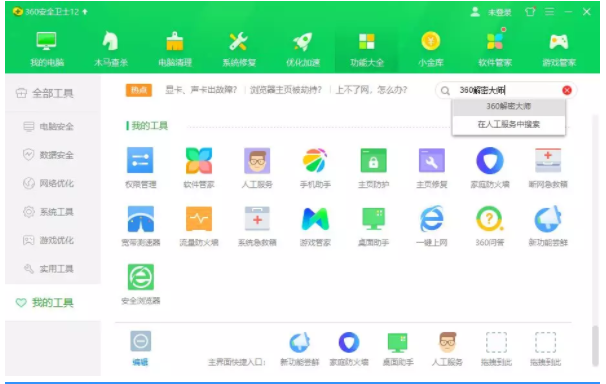Launch 游戏管家 in 我的工具 grid
The image size is (606, 384).
pos(315,226)
